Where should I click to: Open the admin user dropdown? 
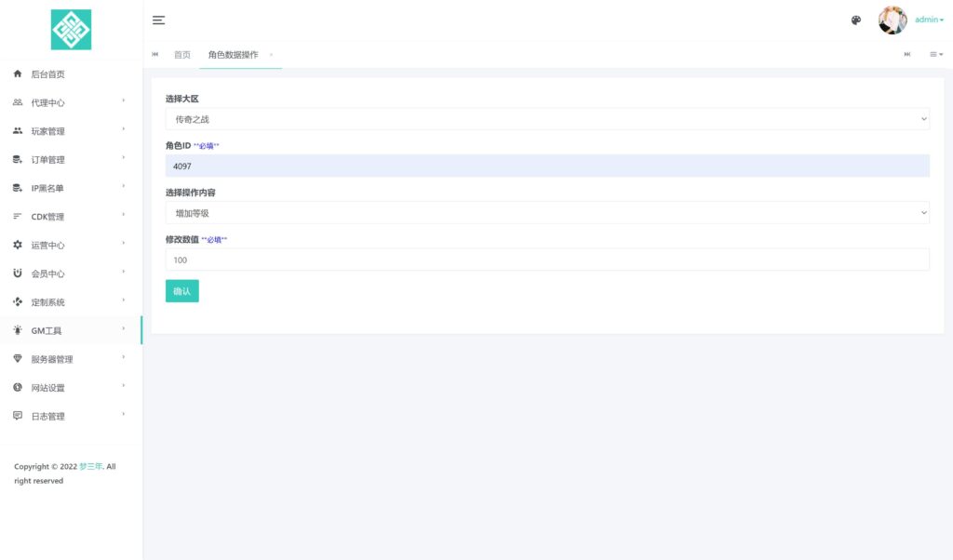(x=929, y=20)
